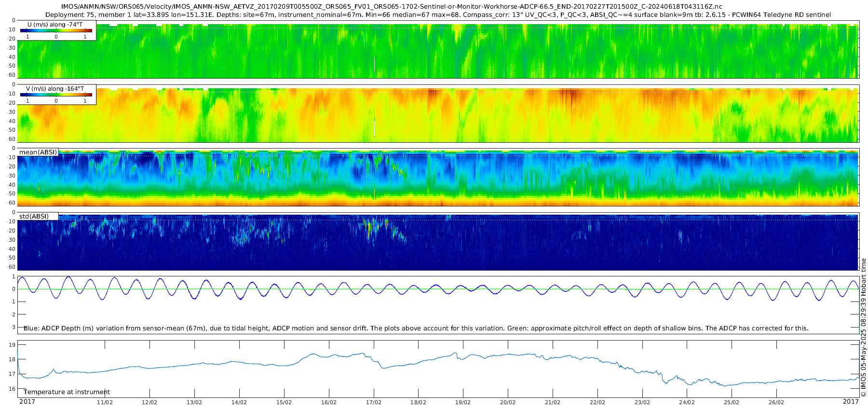Click the 23/02 date tick label
Image resolution: width=868 pixels, height=410 pixels.
(x=642, y=402)
